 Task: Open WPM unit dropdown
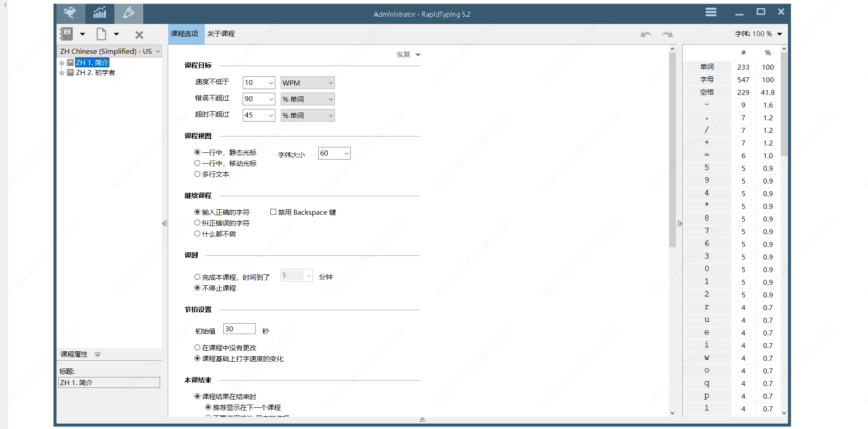[x=307, y=83]
